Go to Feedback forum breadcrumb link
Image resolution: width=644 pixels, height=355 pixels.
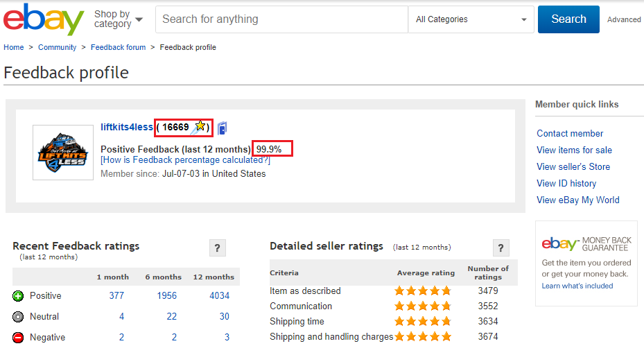click(119, 47)
